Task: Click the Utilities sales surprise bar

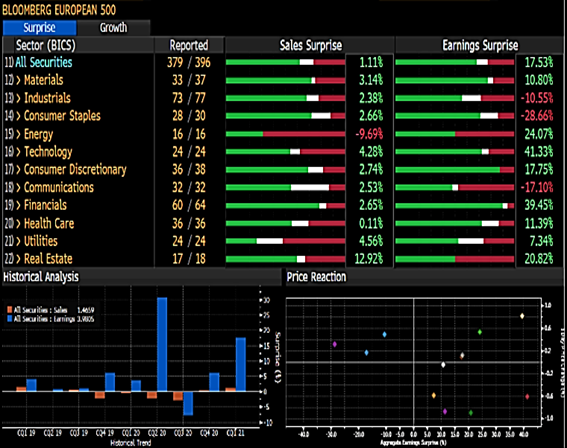Action: pyautogui.click(x=286, y=241)
